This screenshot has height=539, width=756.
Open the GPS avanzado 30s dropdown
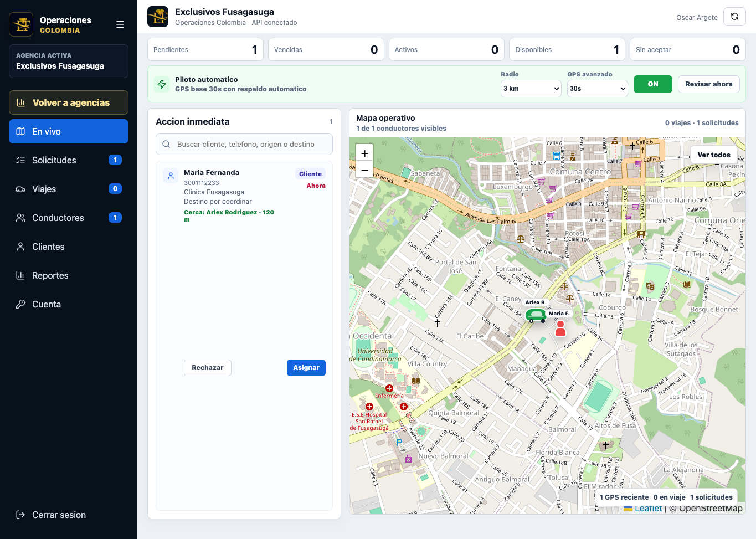(x=598, y=89)
